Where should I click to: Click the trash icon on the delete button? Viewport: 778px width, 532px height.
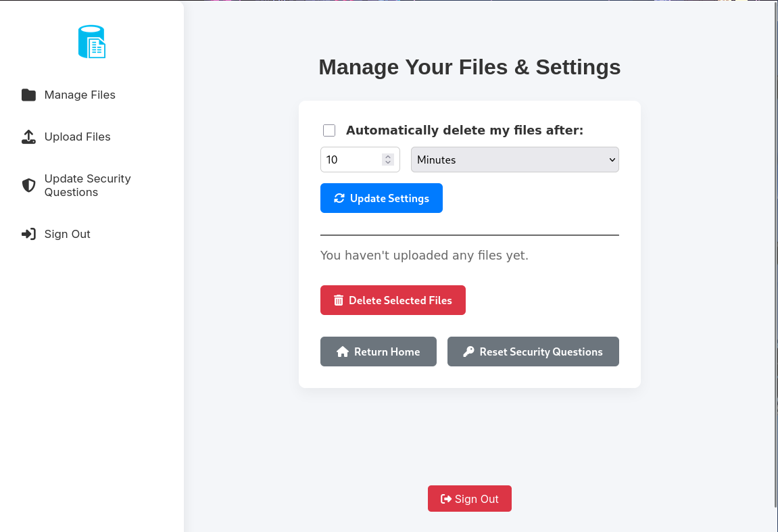tap(339, 300)
